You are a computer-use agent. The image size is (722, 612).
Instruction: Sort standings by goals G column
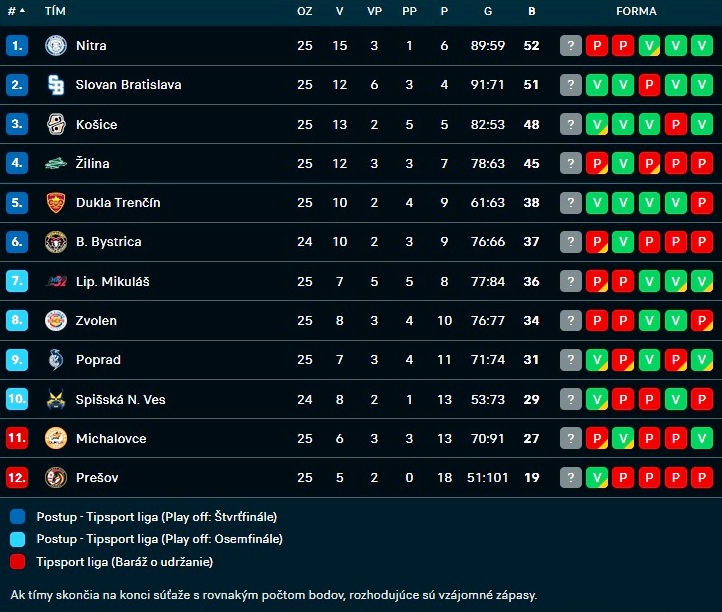(487, 11)
